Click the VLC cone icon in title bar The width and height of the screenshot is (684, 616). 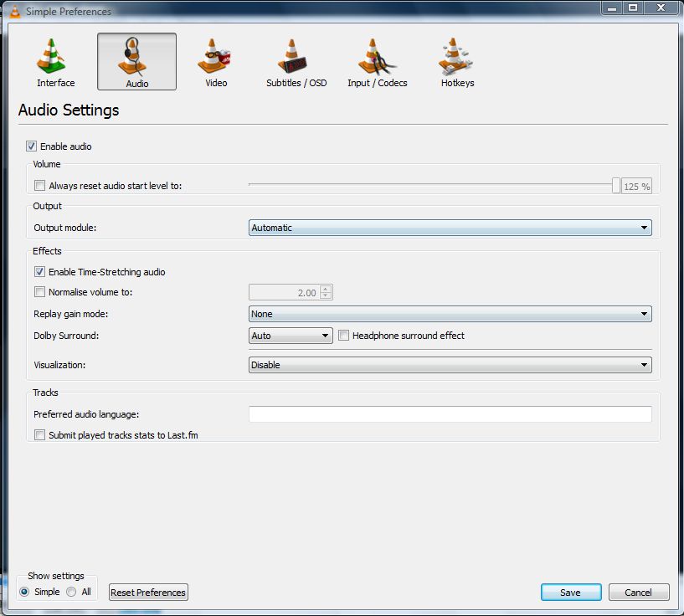click(x=15, y=12)
